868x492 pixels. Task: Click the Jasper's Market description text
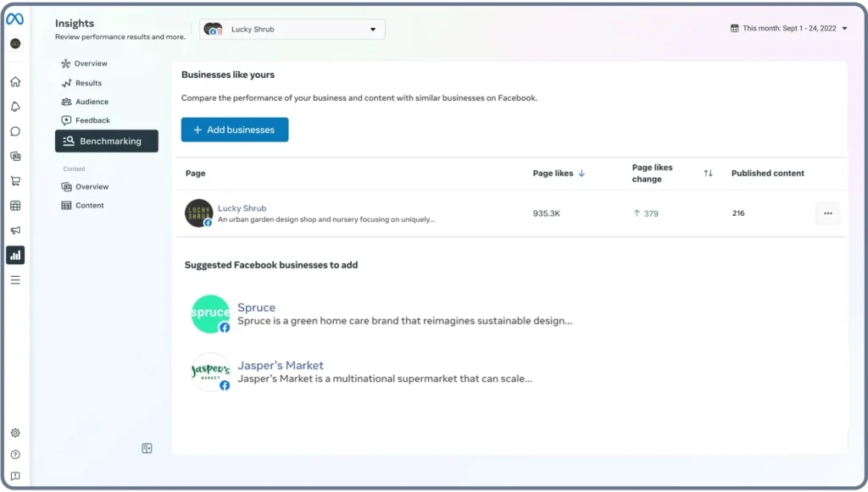point(385,379)
